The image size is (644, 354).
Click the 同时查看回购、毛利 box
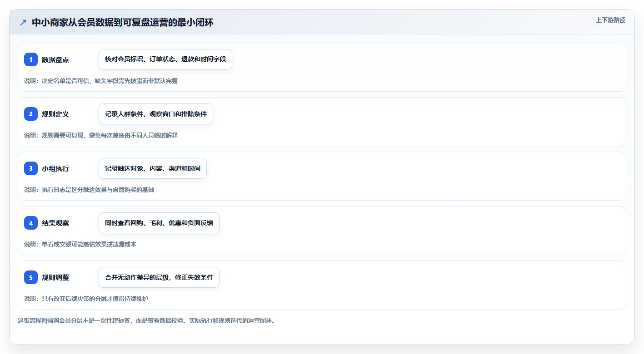[159, 223]
